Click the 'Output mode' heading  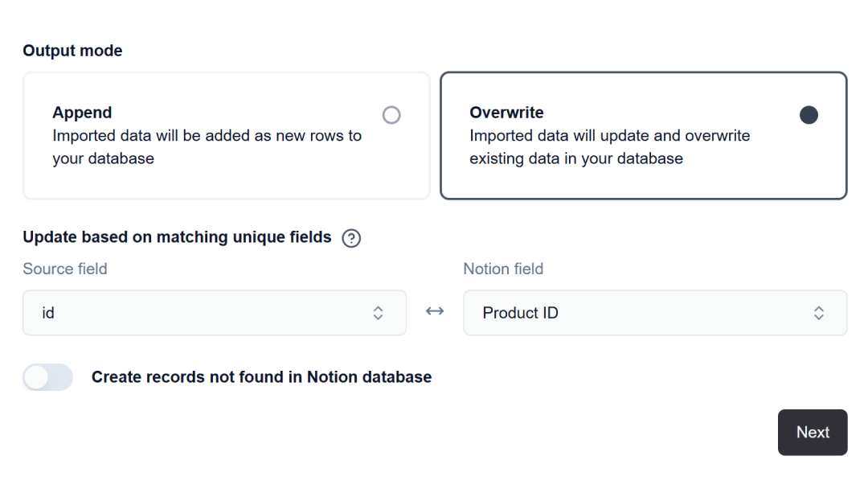pyautogui.click(x=72, y=51)
